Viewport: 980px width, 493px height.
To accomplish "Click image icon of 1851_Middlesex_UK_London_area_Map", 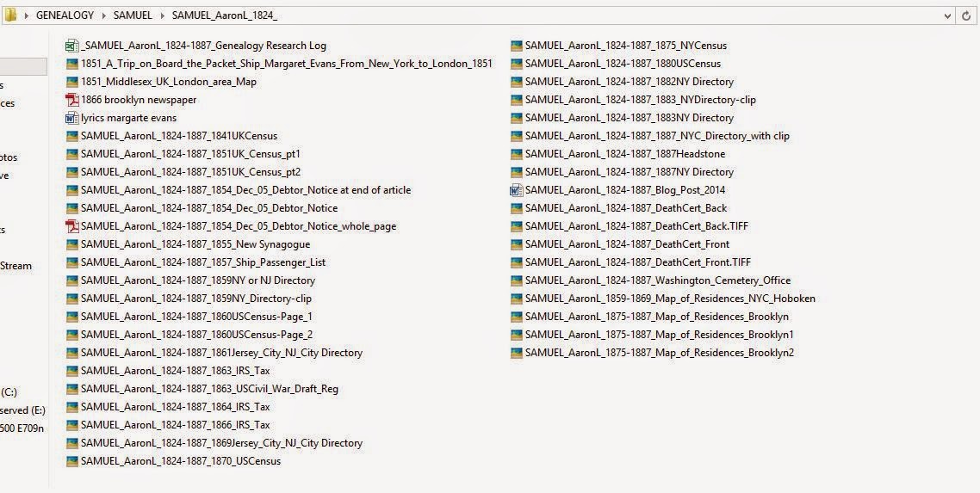I will pos(72,82).
